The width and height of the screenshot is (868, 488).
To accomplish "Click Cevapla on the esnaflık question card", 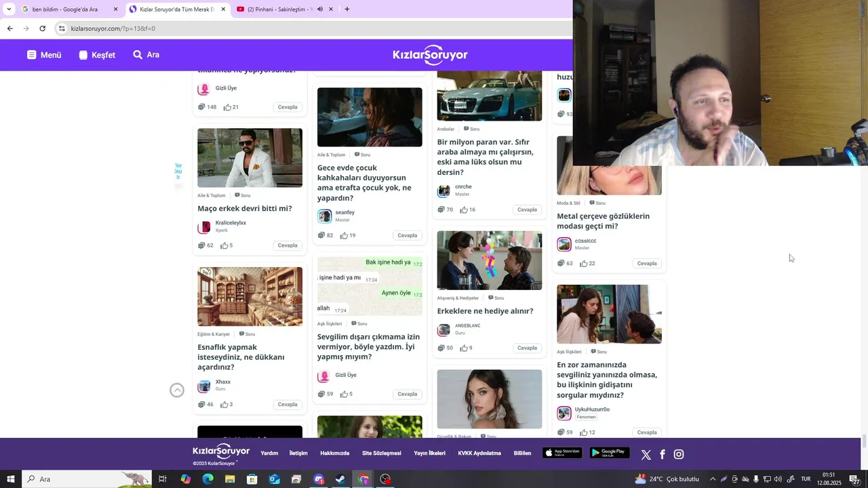I will tap(288, 405).
